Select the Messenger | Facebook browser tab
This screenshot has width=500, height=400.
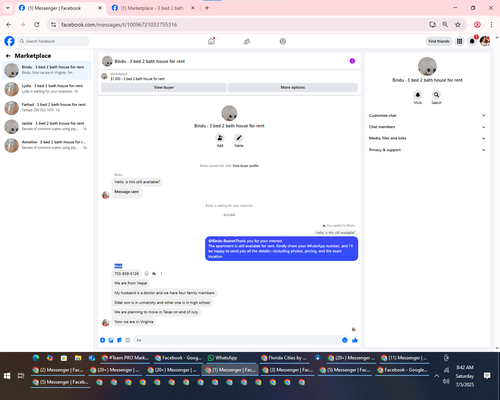click(x=60, y=8)
